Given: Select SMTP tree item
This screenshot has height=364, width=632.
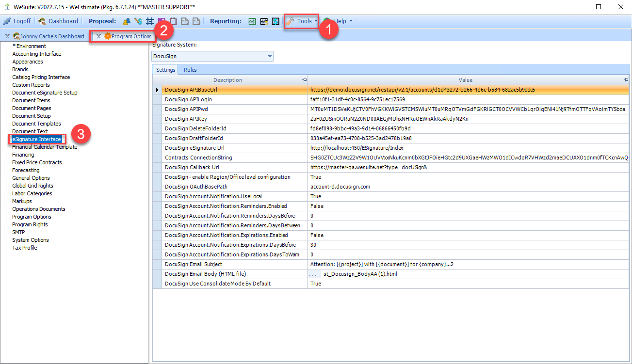Looking at the screenshot, I should (18, 232).
